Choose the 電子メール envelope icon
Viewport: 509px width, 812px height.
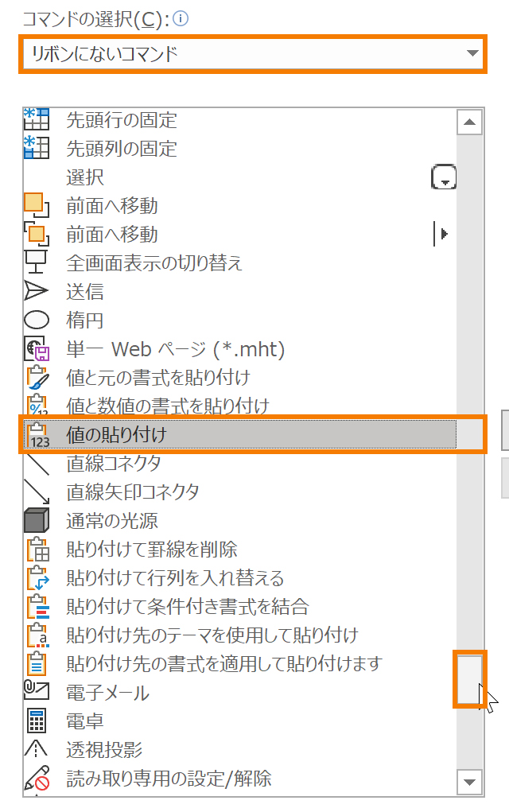37,691
